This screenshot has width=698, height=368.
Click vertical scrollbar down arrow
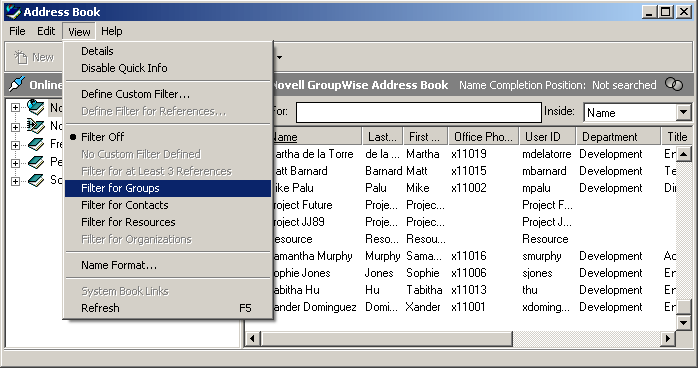(683, 322)
